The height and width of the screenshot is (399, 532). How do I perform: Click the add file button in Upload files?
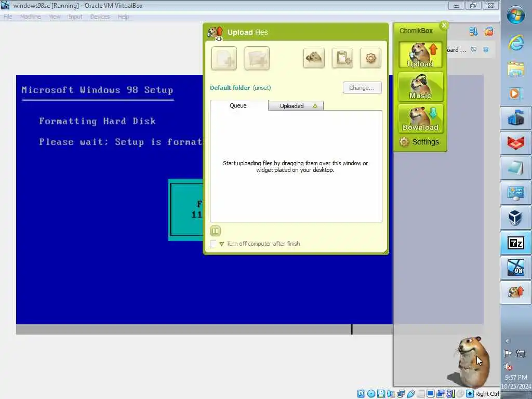coord(224,58)
